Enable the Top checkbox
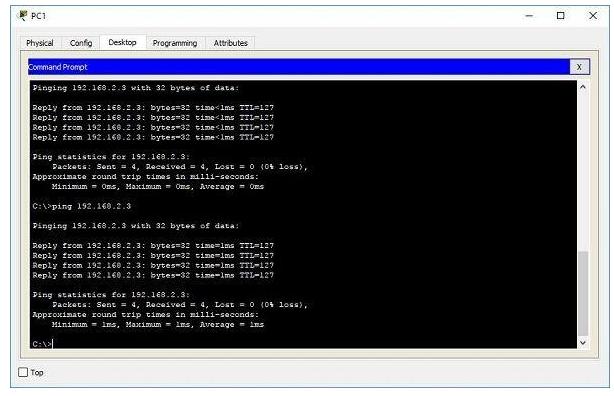Screen dimensions: 614x396 23,372
